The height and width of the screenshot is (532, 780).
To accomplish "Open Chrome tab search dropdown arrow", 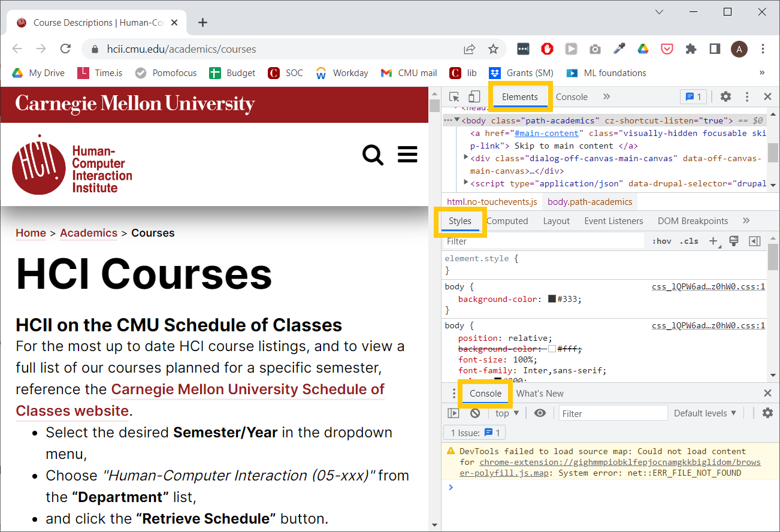I will tap(659, 12).
